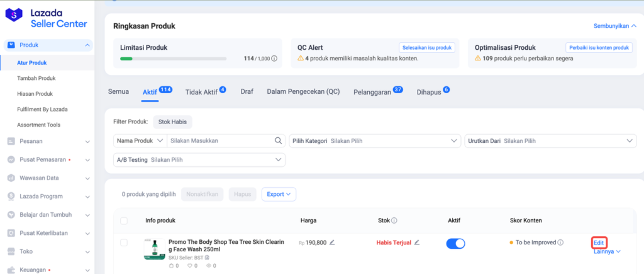The width and height of the screenshot is (644, 274).
Task: Switch to the Dalam Pengecekan (QC) tab
Action: pos(304,92)
